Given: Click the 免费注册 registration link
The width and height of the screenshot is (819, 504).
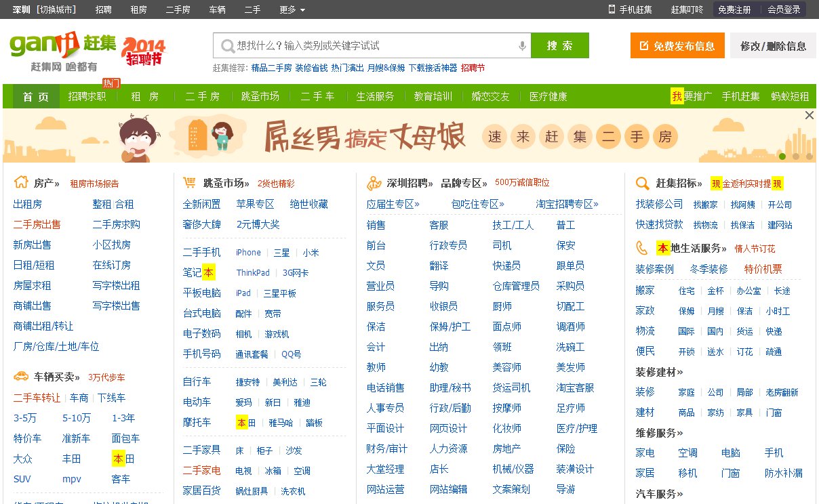Looking at the screenshot, I should (x=734, y=9).
